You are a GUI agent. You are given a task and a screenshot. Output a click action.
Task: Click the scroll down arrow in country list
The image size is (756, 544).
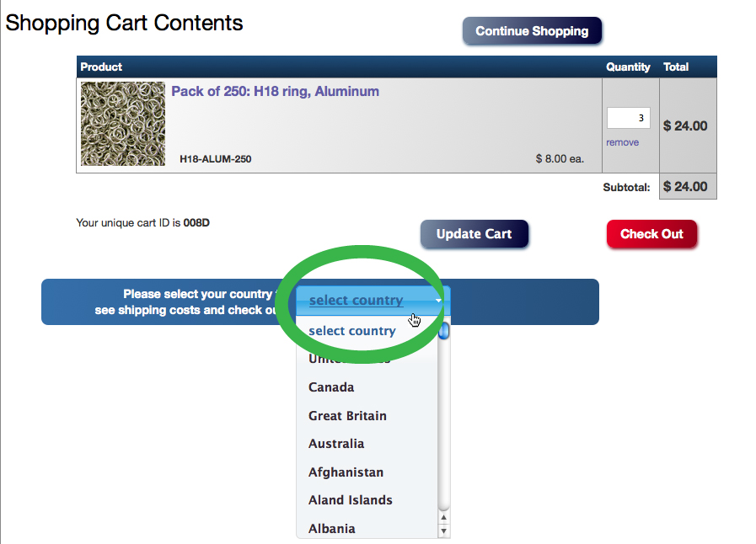coord(444,531)
